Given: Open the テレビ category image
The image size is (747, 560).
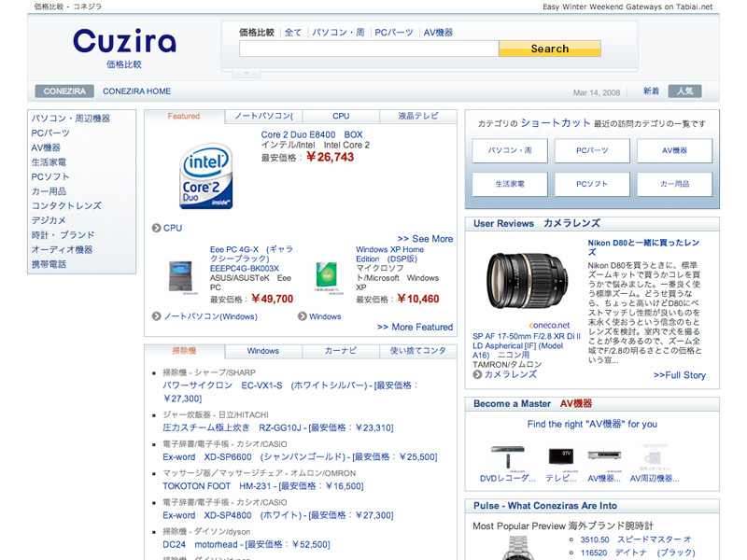Looking at the screenshot, I should tap(561, 456).
